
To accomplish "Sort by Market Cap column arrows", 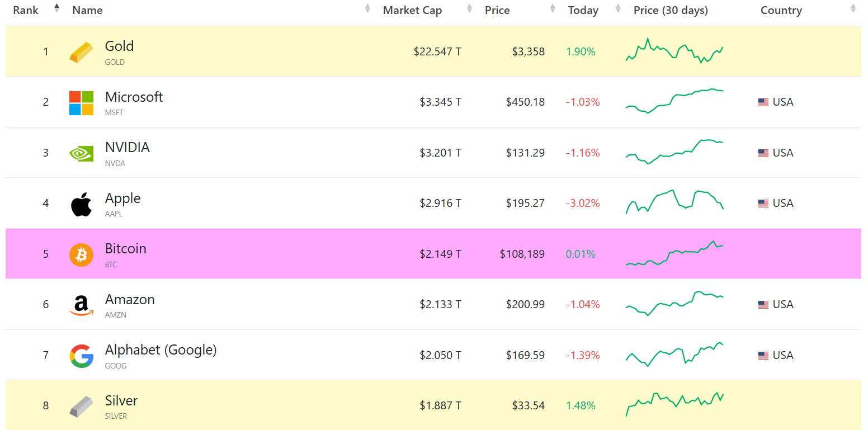I will [469, 8].
